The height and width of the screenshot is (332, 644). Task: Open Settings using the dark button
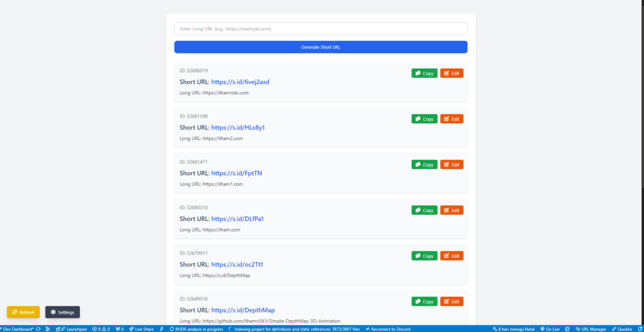click(x=62, y=313)
